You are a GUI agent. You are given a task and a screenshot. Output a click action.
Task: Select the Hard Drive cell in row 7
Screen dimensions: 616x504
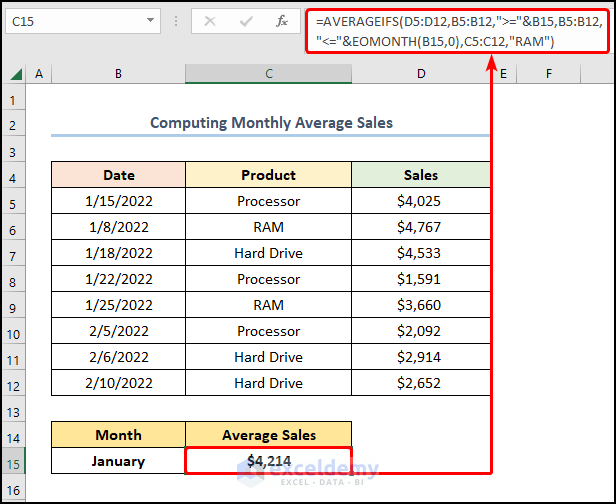pos(268,253)
